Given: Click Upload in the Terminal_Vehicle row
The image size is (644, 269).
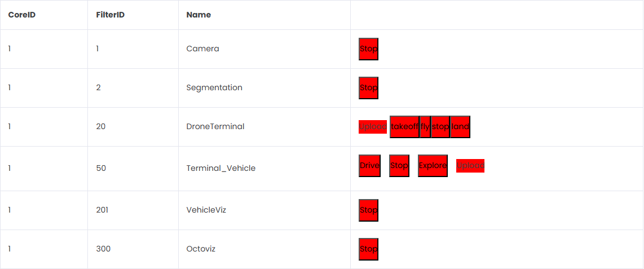Looking at the screenshot, I should (470, 166).
